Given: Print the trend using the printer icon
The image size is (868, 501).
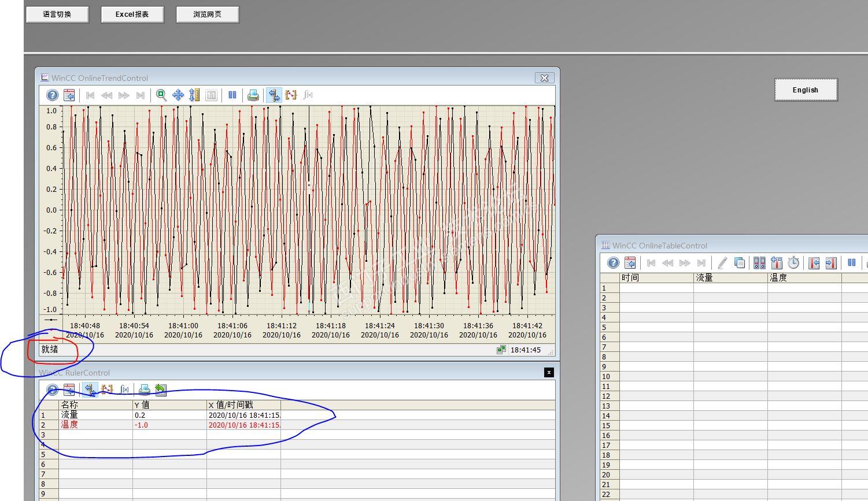Looking at the screenshot, I should coord(253,95).
